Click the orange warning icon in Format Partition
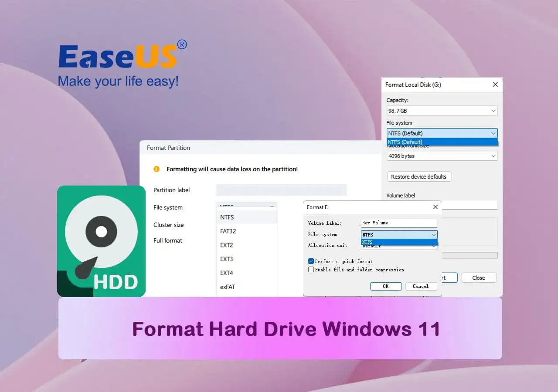 coord(157,169)
